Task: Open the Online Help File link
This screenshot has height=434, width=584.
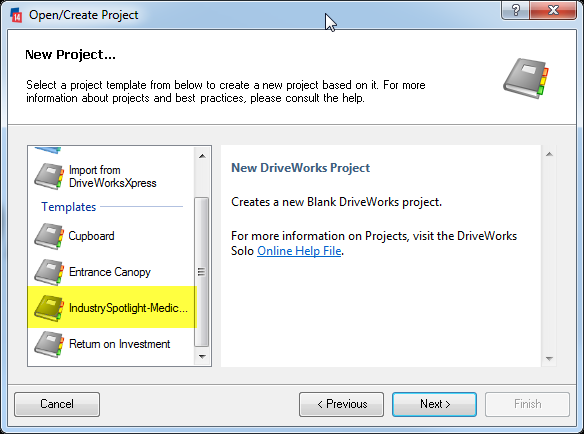Action: [299, 251]
